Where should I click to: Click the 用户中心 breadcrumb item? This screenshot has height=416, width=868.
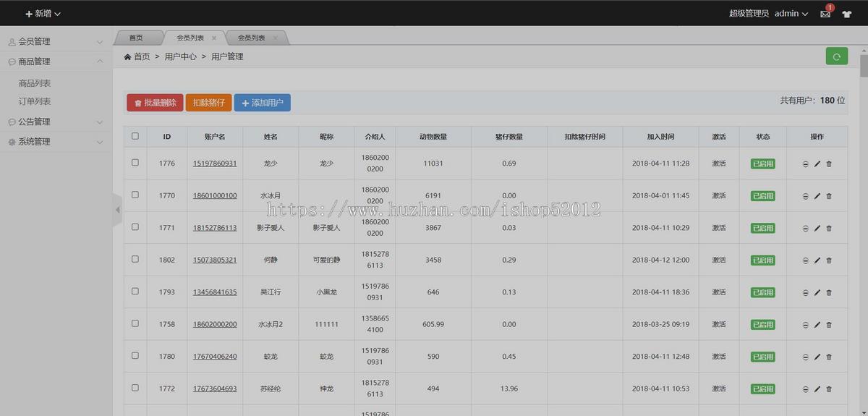[181, 56]
